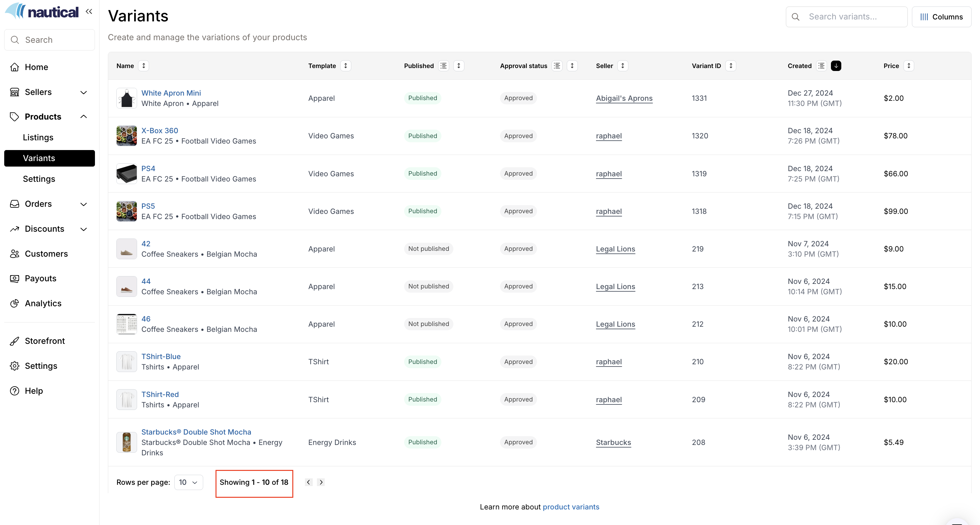This screenshot has width=980, height=525.
Task: Click the active sort arrow on Created column
Action: [836, 65]
